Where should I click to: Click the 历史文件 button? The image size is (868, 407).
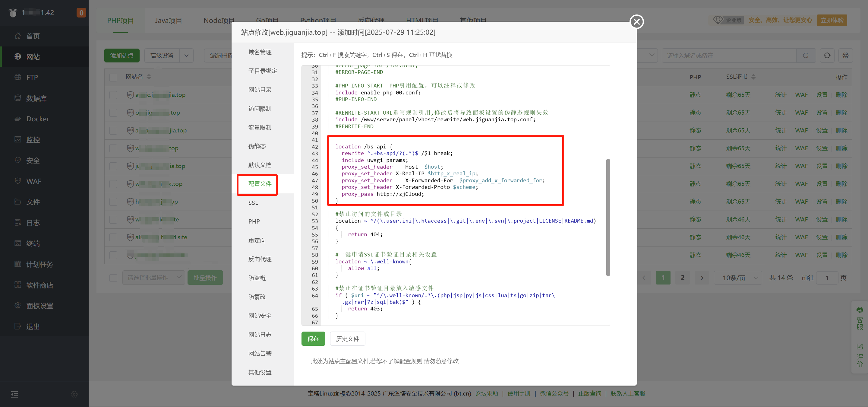(347, 339)
